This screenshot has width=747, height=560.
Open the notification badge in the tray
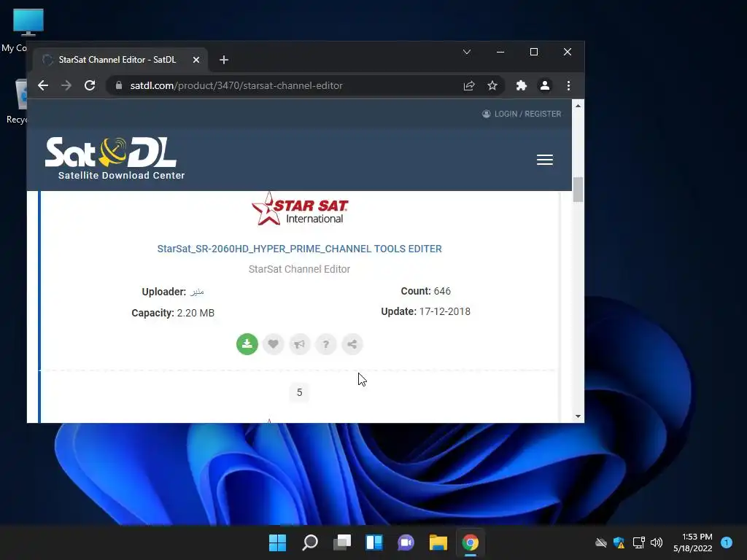(727, 542)
